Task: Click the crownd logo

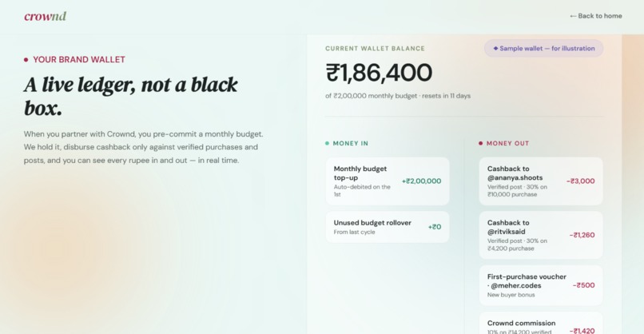Action: pyautogui.click(x=46, y=16)
